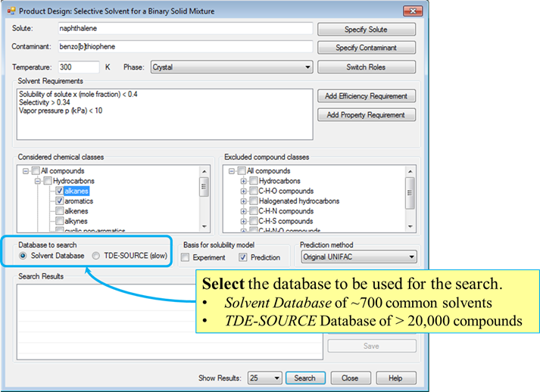
Task: Click scroll-up arrow in Excluded classes list
Action: coord(410,171)
